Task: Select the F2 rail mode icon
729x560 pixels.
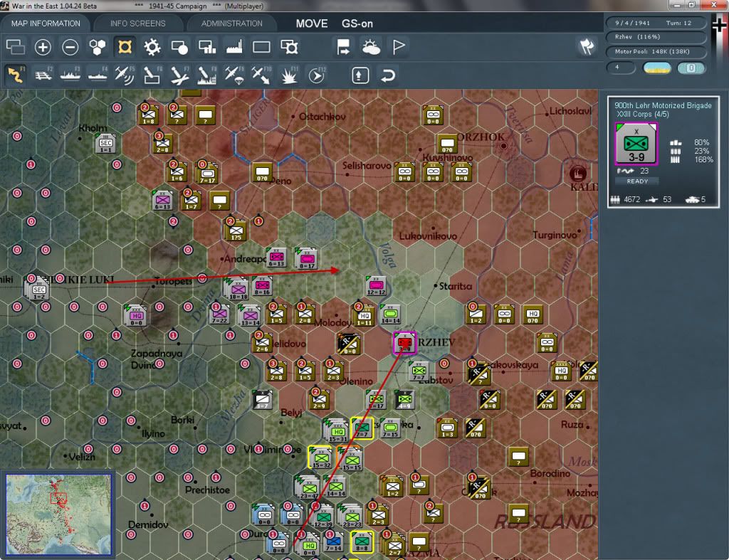Action: pos(43,75)
